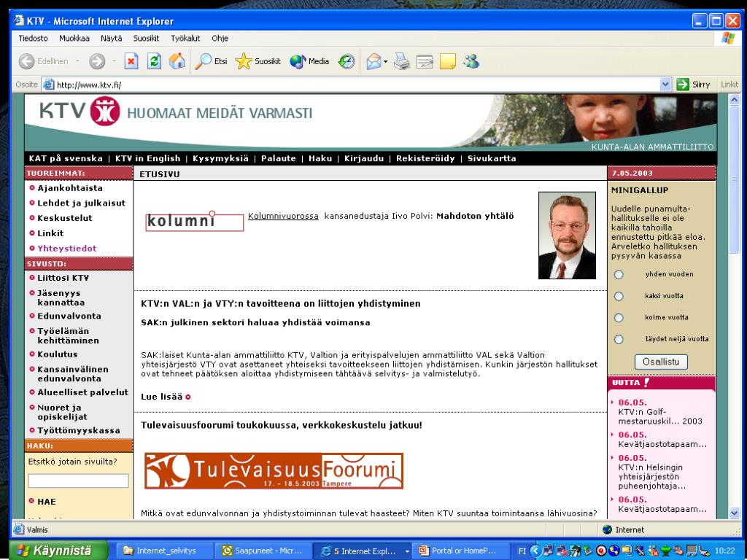The height and width of the screenshot is (560, 747).
Task: Click the Kolumnivuorossa underlined link
Action: [283, 216]
